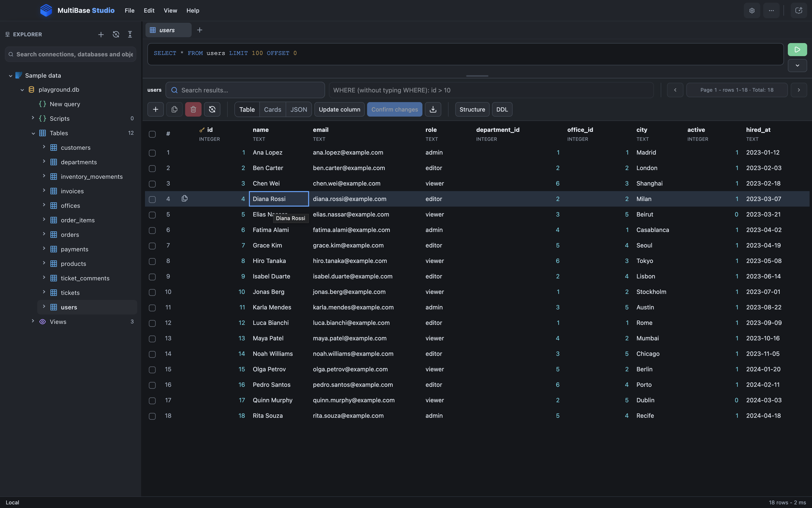Screen dimensions: 812x508
Task: Reload table data icon in toolbar
Action: click(x=212, y=110)
